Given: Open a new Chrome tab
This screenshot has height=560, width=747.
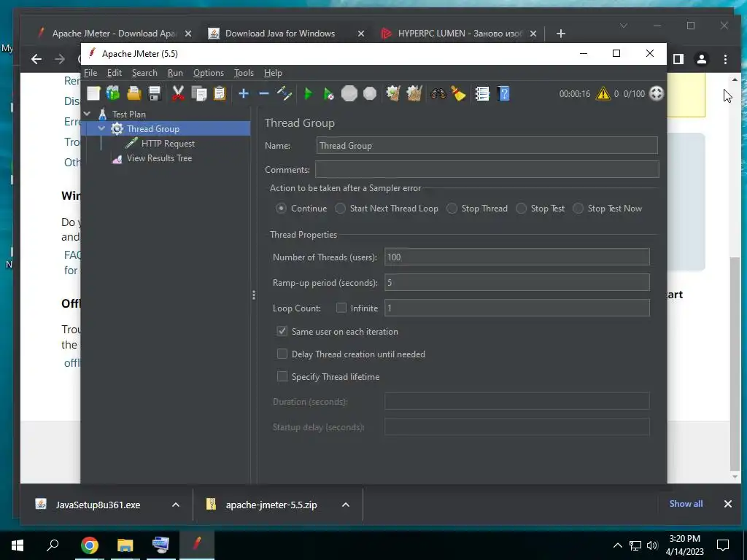Looking at the screenshot, I should [561, 34].
